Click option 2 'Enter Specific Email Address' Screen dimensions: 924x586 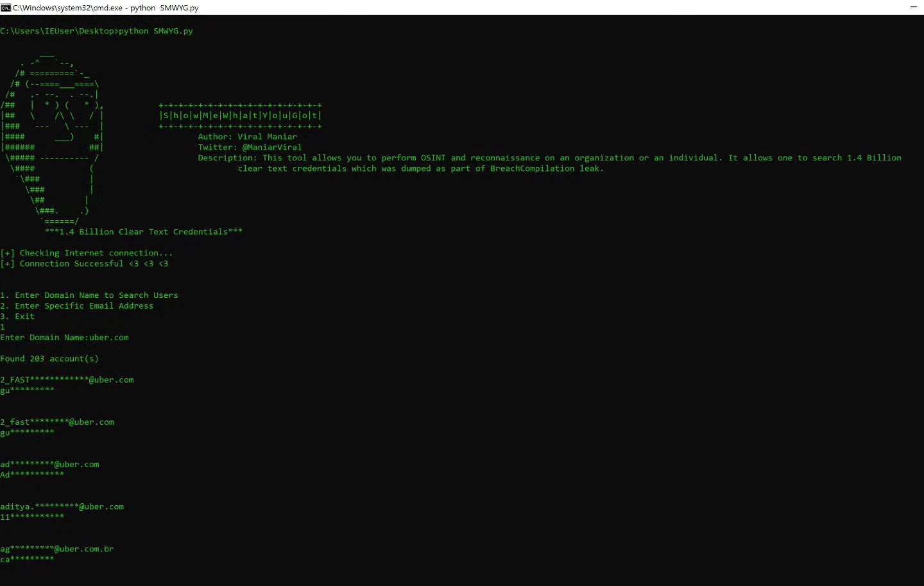[x=77, y=306]
